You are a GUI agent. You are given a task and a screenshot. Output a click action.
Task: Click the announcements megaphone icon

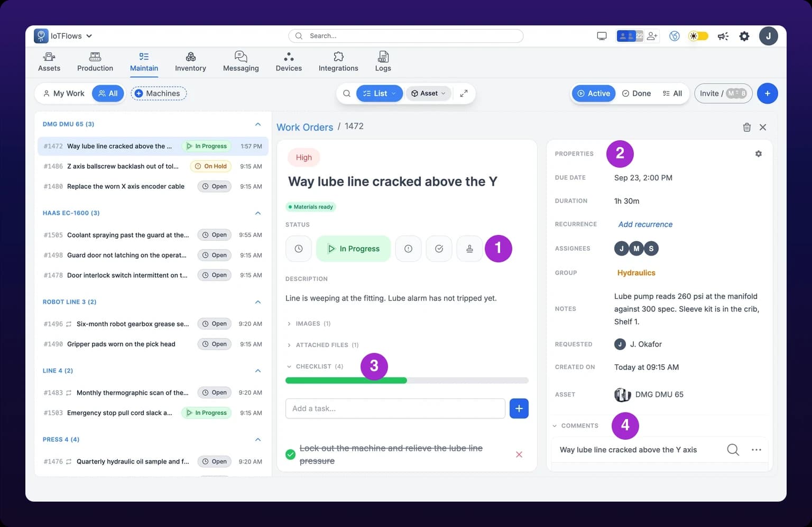point(723,36)
